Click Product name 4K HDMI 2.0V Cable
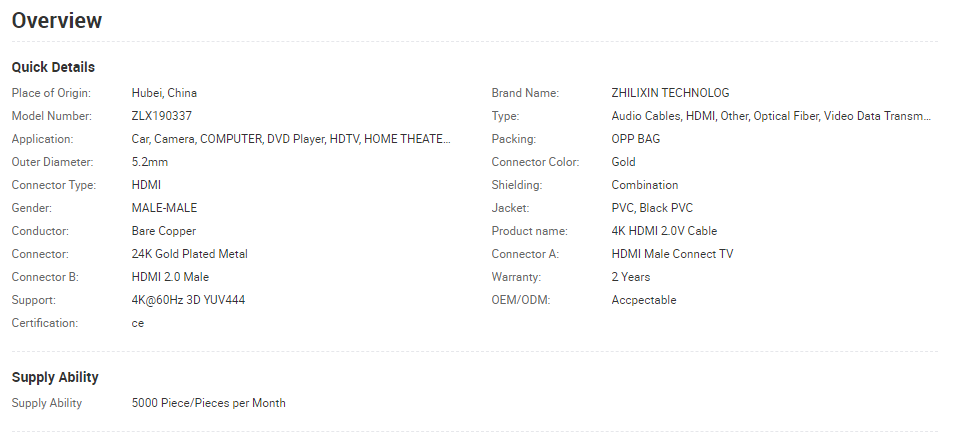The image size is (953, 440). point(664,232)
